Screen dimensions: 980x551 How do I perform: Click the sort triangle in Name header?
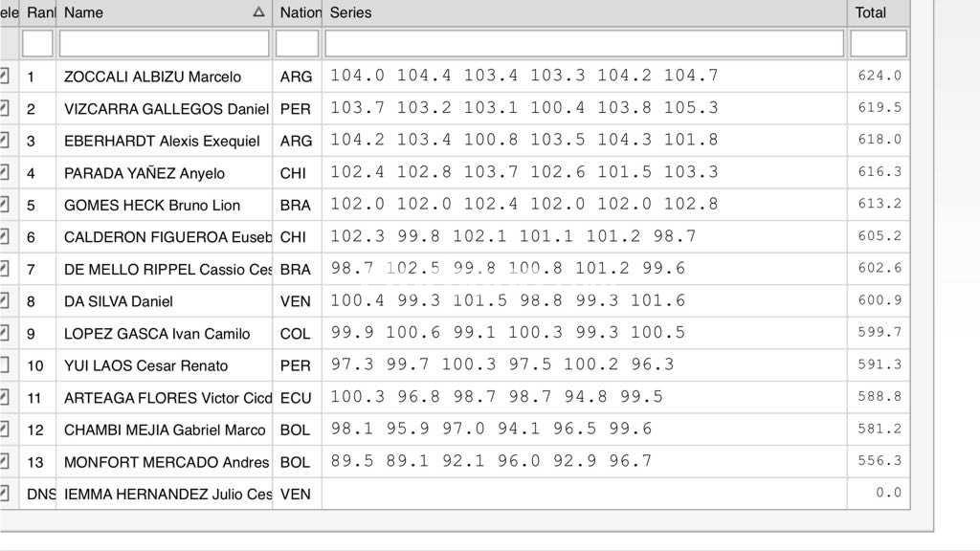258,12
